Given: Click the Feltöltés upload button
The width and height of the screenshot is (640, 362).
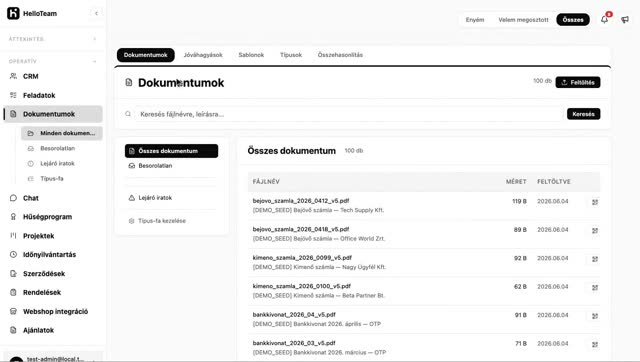Looking at the screenshot, I should tap(578, 82).
